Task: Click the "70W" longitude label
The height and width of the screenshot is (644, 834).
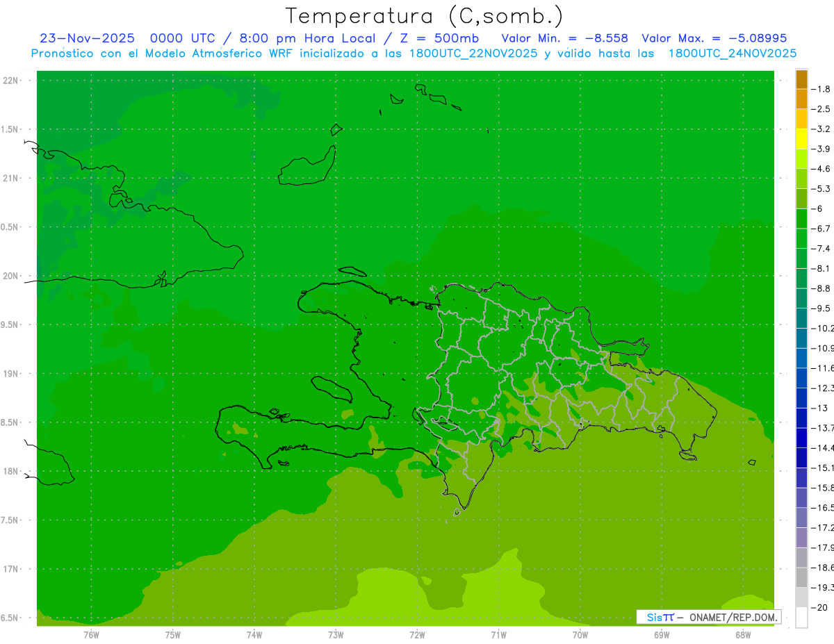Action: tap(580, 634)
